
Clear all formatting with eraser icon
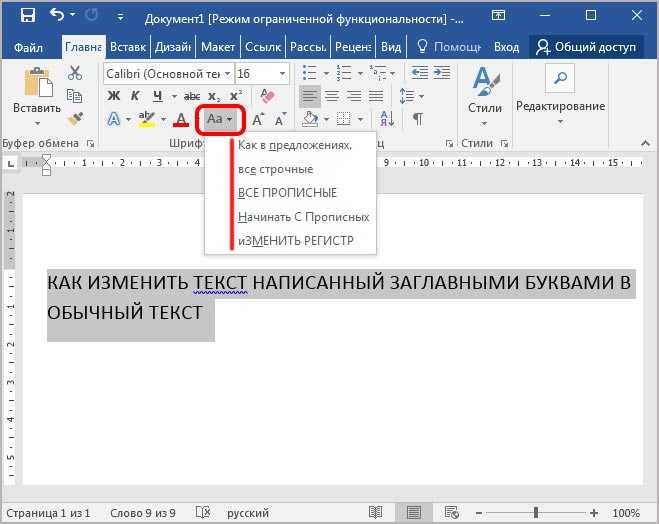point(267,96)
